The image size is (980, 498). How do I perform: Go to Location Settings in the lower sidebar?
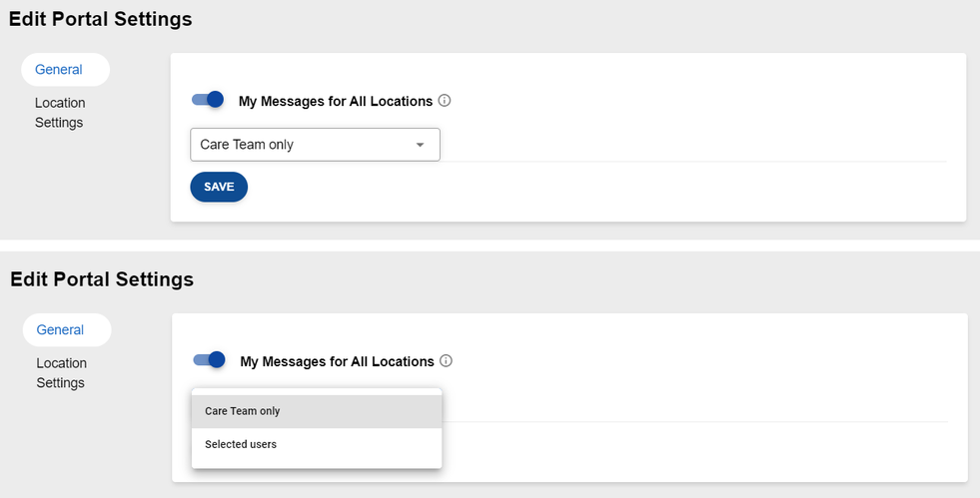pos(61,373)
